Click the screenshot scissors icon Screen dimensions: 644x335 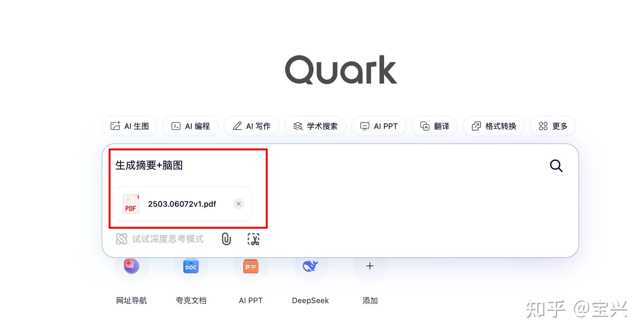[x=253, y=239]
